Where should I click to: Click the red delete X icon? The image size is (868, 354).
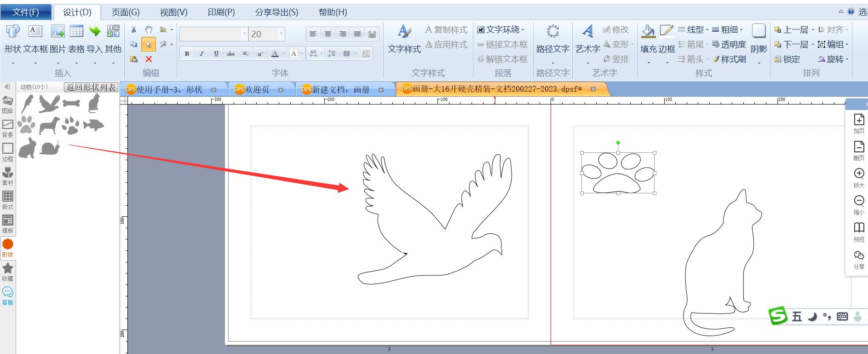(x=149, y=59)
